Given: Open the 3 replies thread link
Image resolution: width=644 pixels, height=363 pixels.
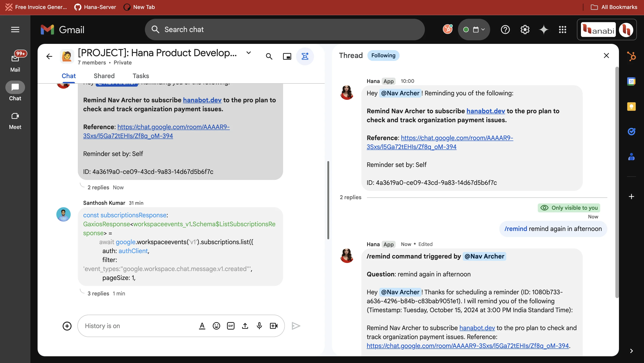Looking at the screenshot, I should 98,293.
